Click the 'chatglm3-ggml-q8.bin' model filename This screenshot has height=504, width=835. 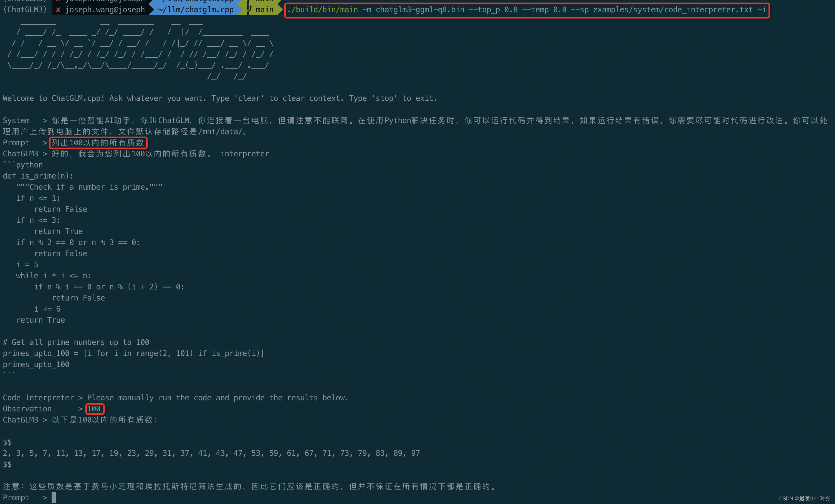coord(420,9)
